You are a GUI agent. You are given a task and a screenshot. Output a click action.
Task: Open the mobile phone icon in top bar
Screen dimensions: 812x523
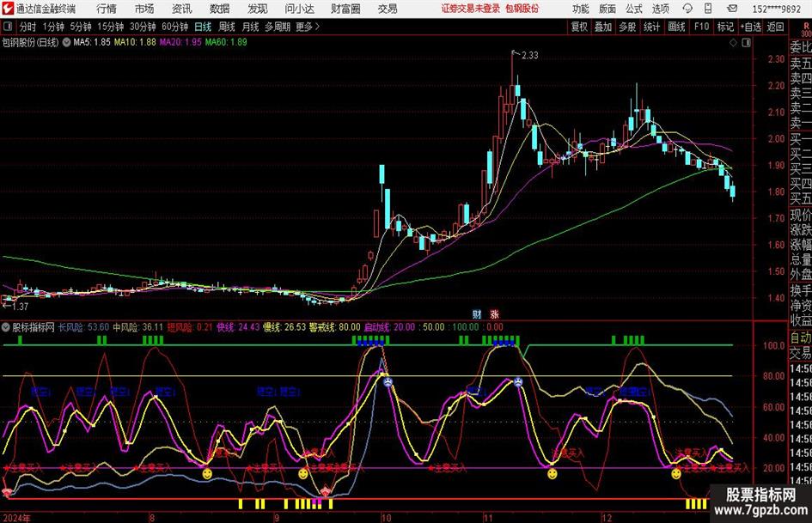pos(708,9)
